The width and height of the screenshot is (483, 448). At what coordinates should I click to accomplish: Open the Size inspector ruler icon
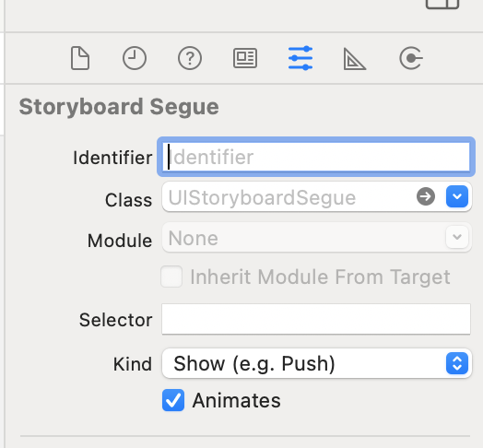(355, 59)
